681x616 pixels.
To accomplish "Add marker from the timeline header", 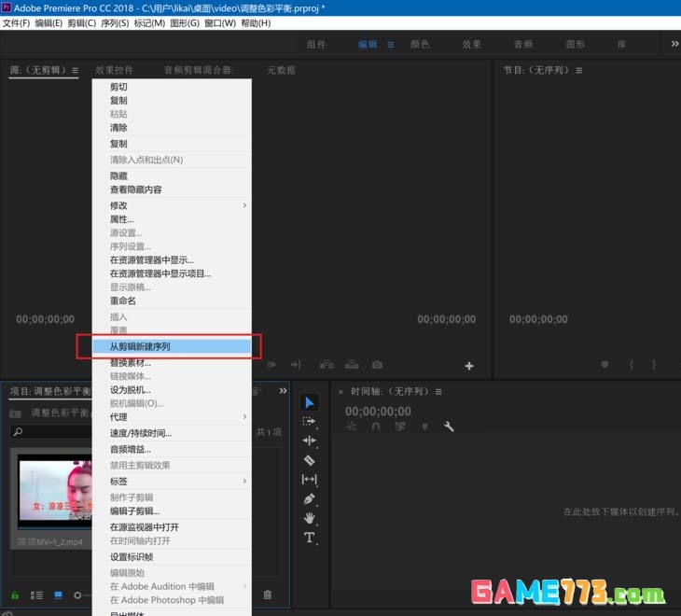I will point(424,427).
